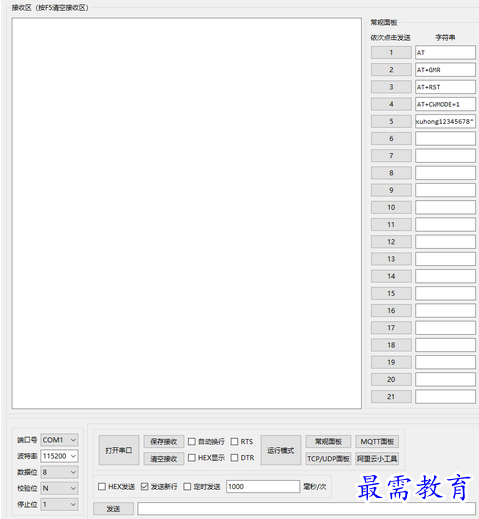Click send button number 13

[x=391, y=259]
